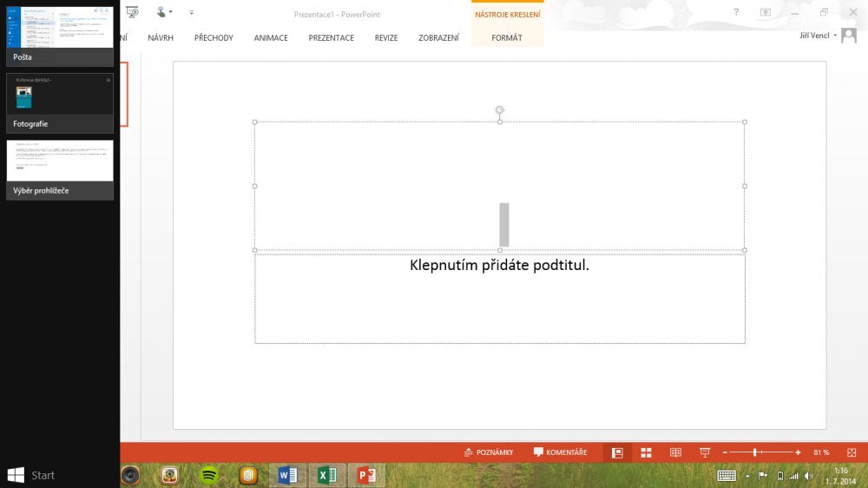868x488 pixels.
Task: Open the ANIMACE ribbon tab
Action: tap(271, 38)
